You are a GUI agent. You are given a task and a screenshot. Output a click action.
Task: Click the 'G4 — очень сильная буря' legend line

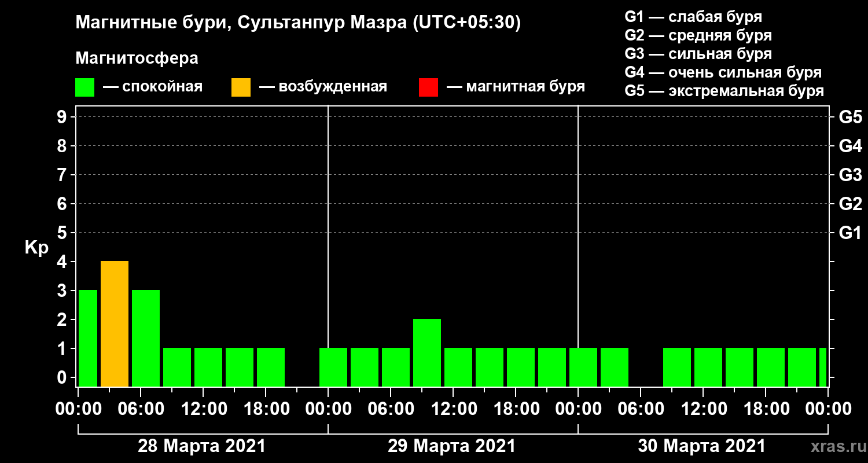723,72
